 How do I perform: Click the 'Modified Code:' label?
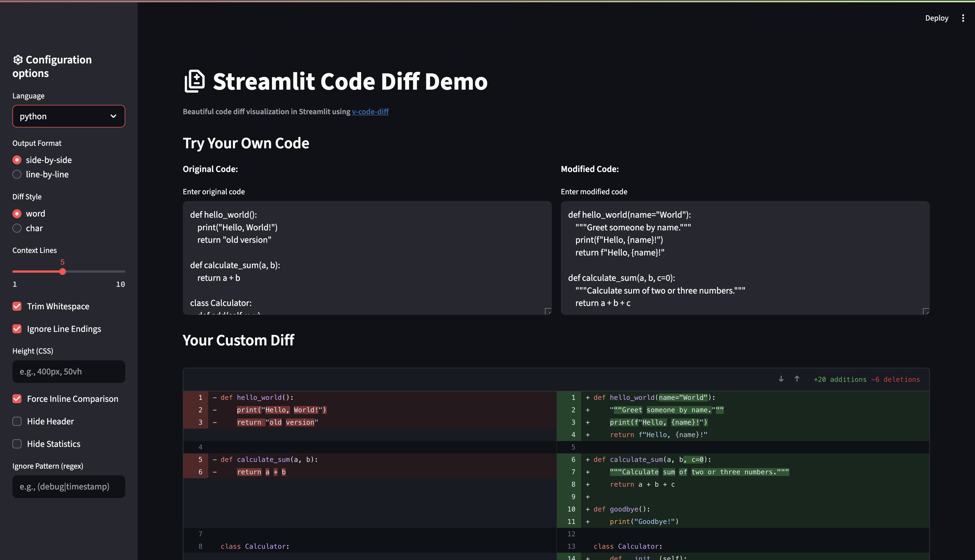(589, 169)
